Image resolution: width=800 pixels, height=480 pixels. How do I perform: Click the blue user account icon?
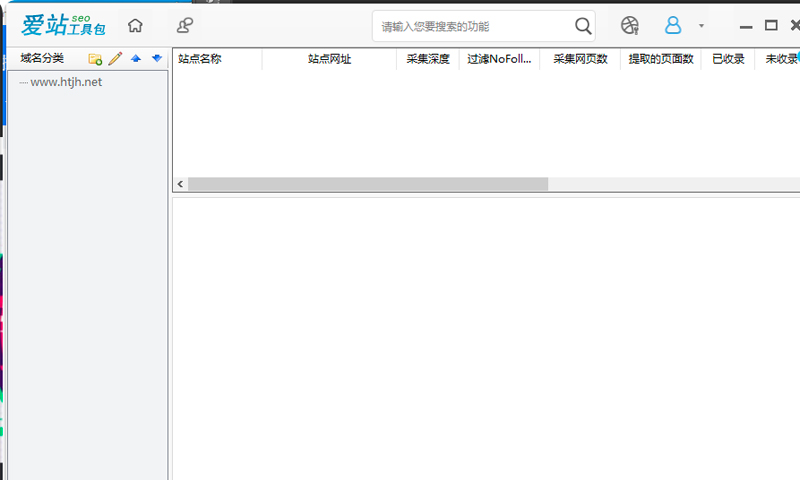(x=674, y=26)
